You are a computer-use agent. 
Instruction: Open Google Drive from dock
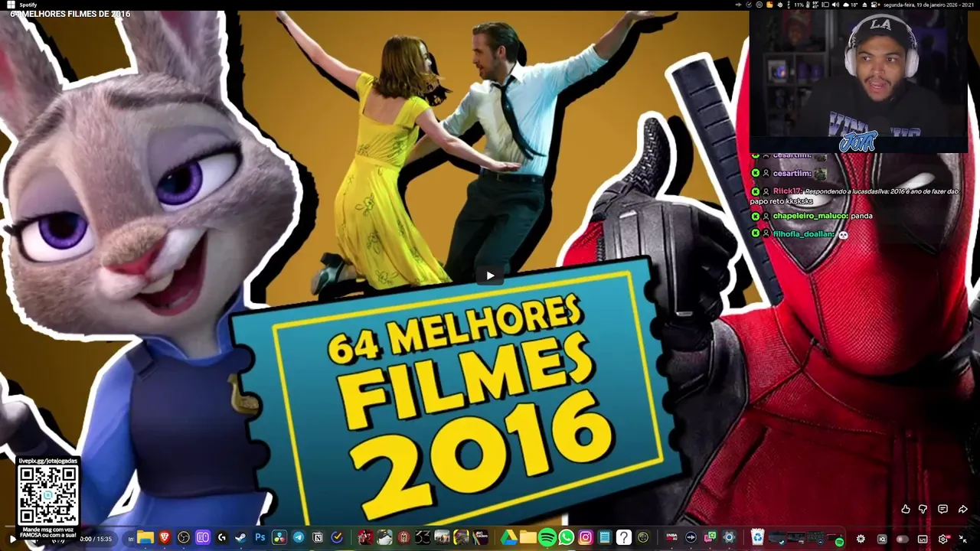[x=509, y=537]
